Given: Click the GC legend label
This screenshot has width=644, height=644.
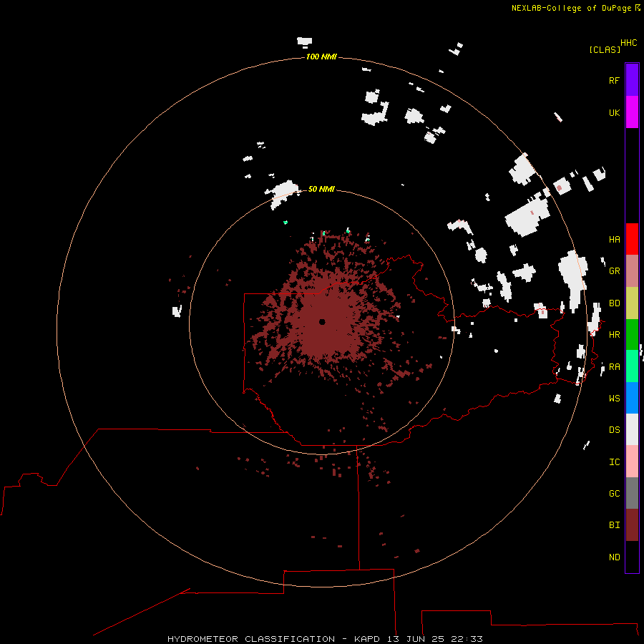Looking at the screenshot, I should [x=614, y=493].
